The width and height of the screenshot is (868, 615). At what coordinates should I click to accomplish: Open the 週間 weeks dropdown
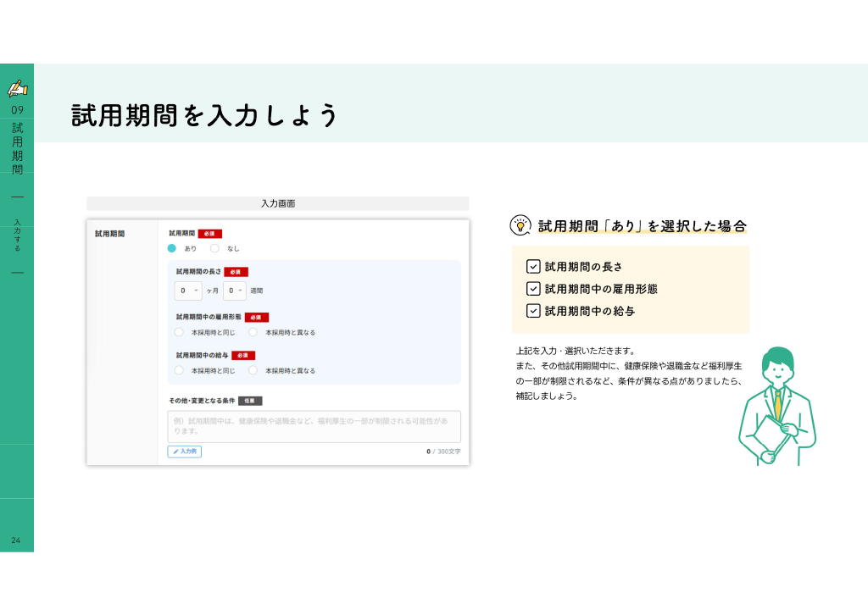tap(235, 291)
